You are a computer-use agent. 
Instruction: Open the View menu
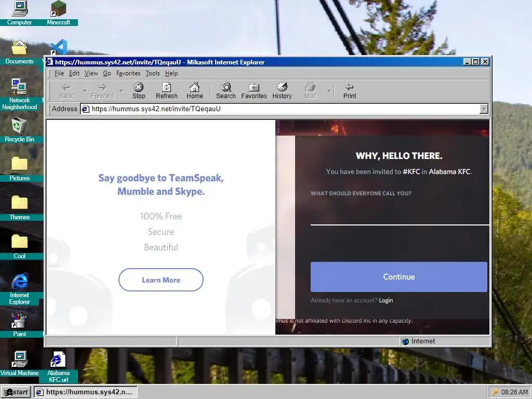click(91, 73)
